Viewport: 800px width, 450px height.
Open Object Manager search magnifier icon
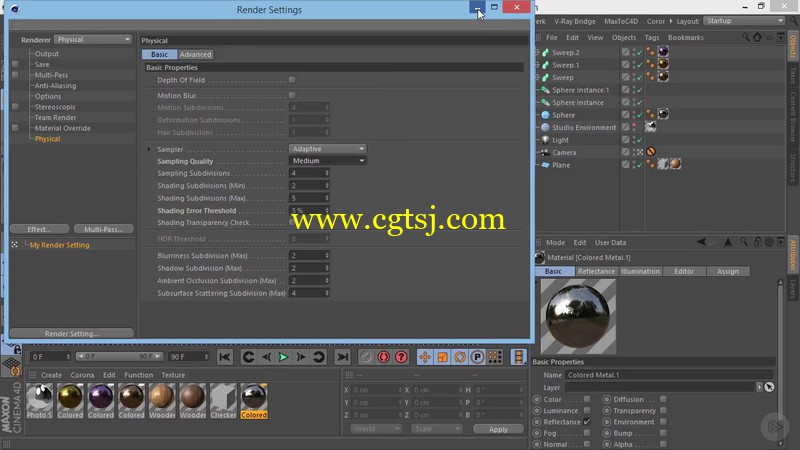(745, 37)
